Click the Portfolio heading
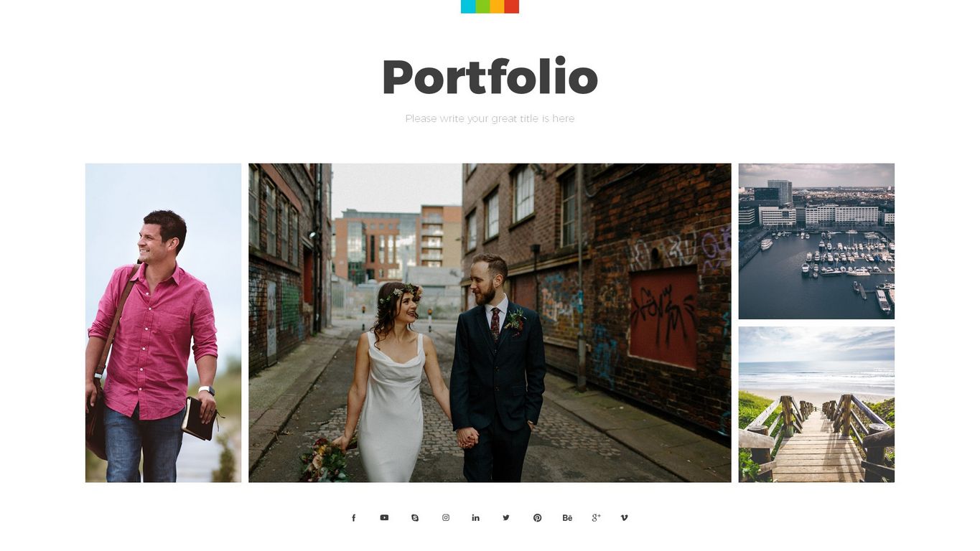 [x=490, y=77]
